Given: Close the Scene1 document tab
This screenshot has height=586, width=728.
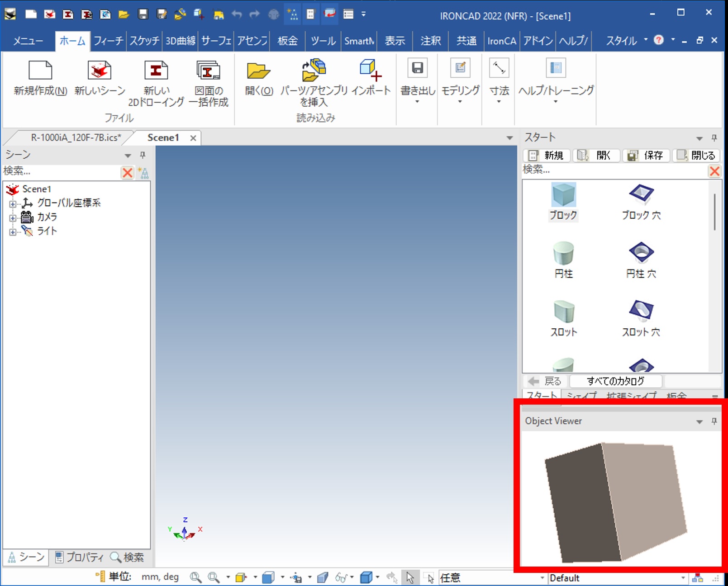Looking at the screenshot, I should (193, 138).
